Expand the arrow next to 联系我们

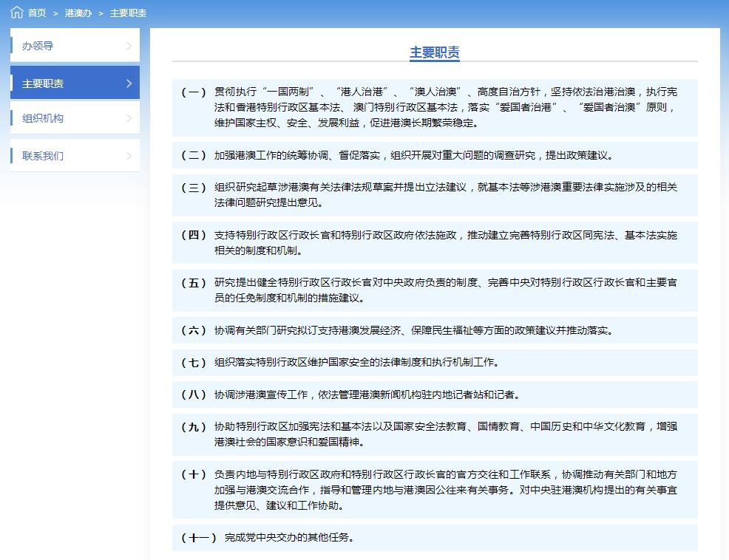click(x=131, y=154)
